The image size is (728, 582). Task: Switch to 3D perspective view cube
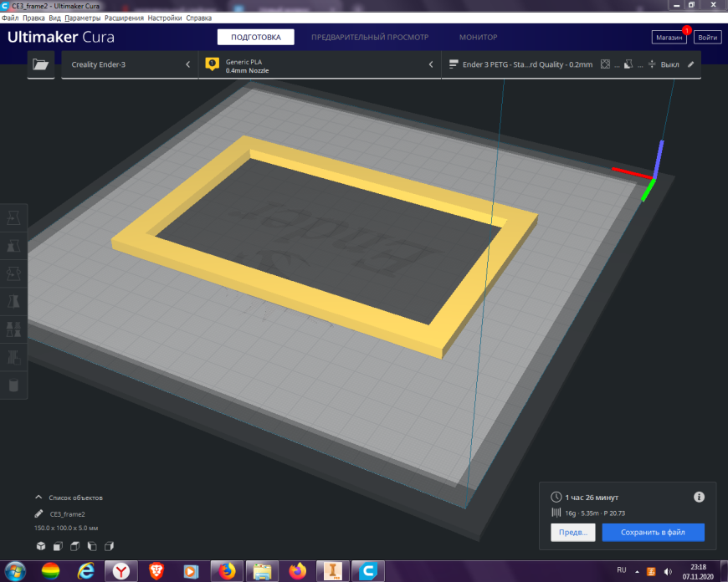41,546
